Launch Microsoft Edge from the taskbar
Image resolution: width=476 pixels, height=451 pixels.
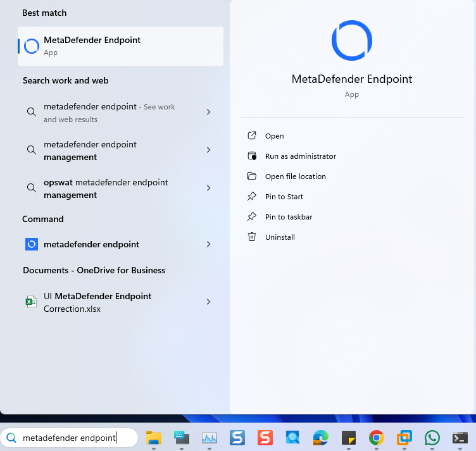[x=321, y=438]
